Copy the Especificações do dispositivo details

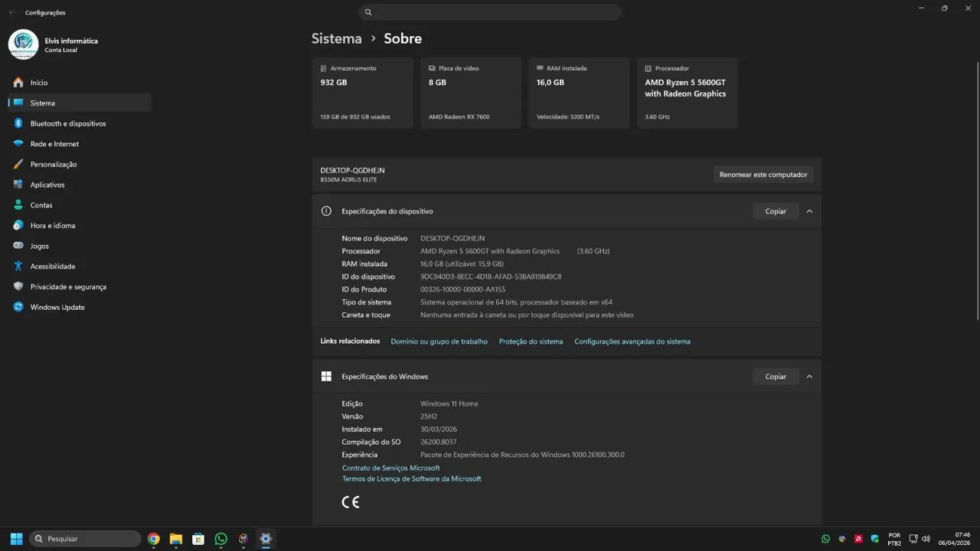coord(776,211)
